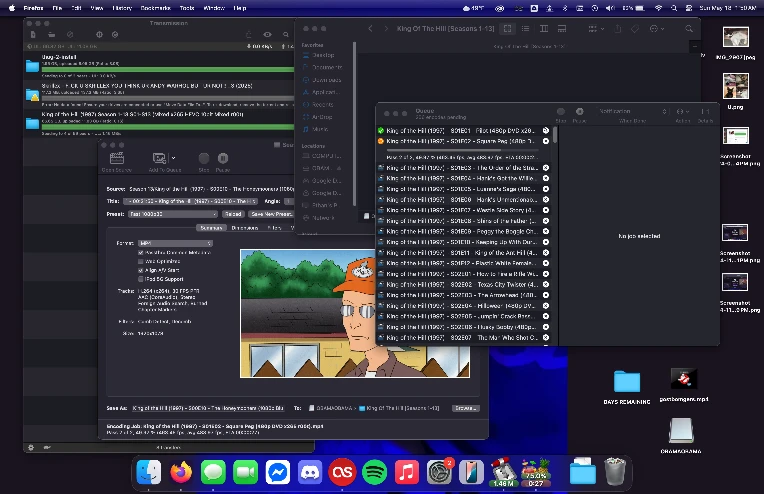Click the Dale Gribble preview image

(355, 313)
